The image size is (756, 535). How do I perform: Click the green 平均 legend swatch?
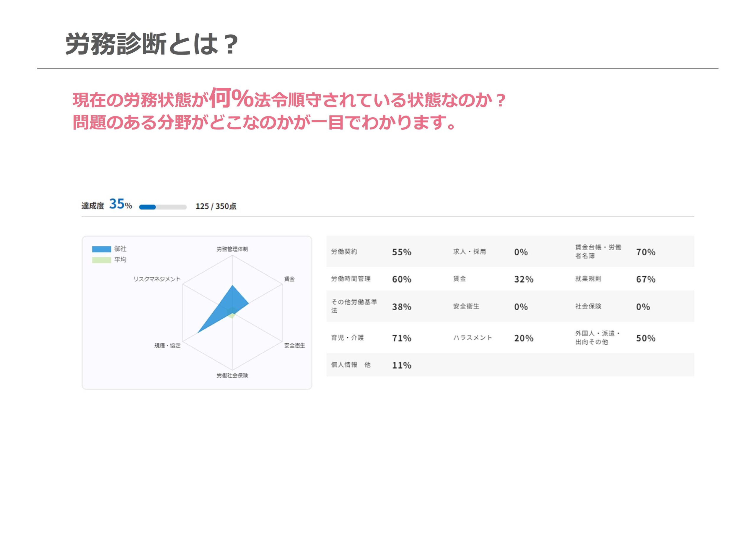(x=101, y=260)
